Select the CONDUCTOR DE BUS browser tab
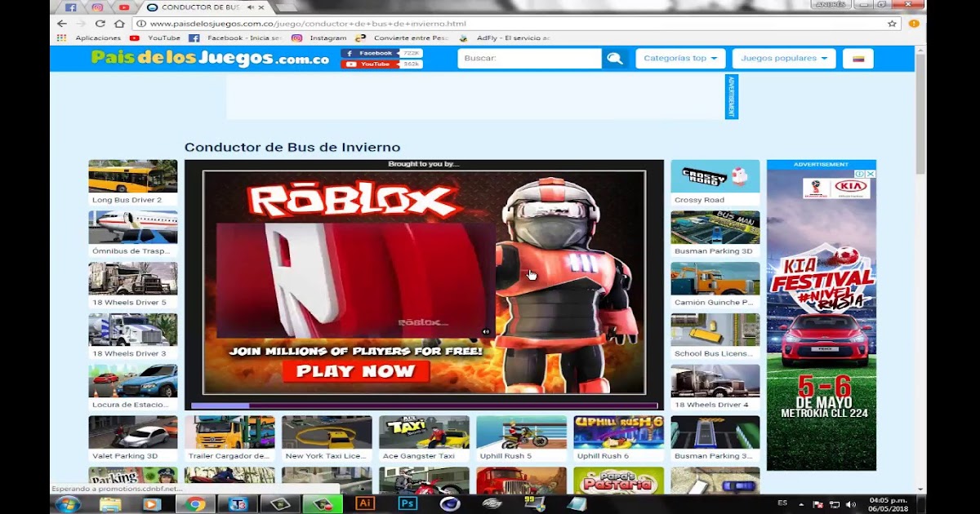Viewport: 980px width, 514px height. [198, 7]
